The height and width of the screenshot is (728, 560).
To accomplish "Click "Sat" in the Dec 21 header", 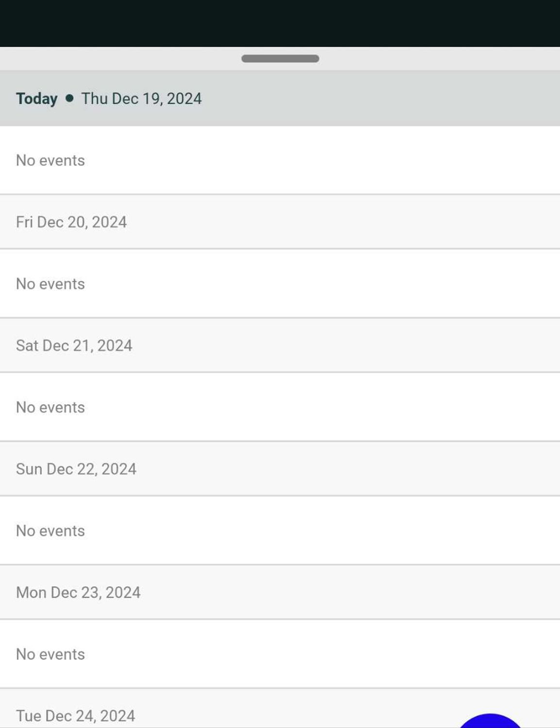I will click(27, 346).
